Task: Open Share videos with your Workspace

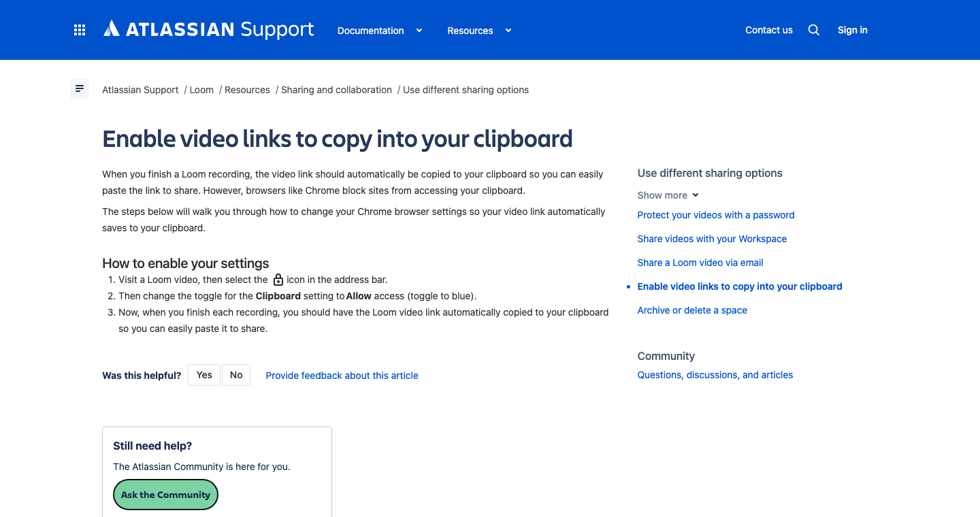Action: pyautogui.click(x=712, y=239)
